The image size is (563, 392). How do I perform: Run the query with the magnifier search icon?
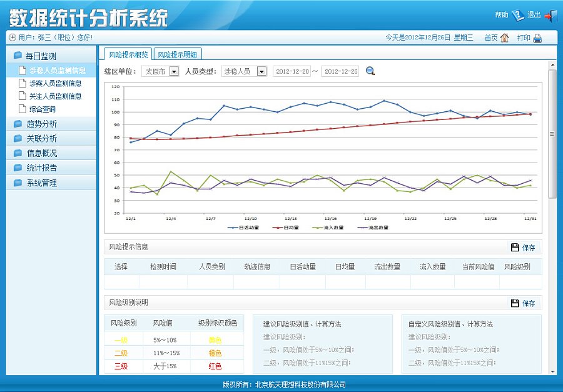[370, 71]
